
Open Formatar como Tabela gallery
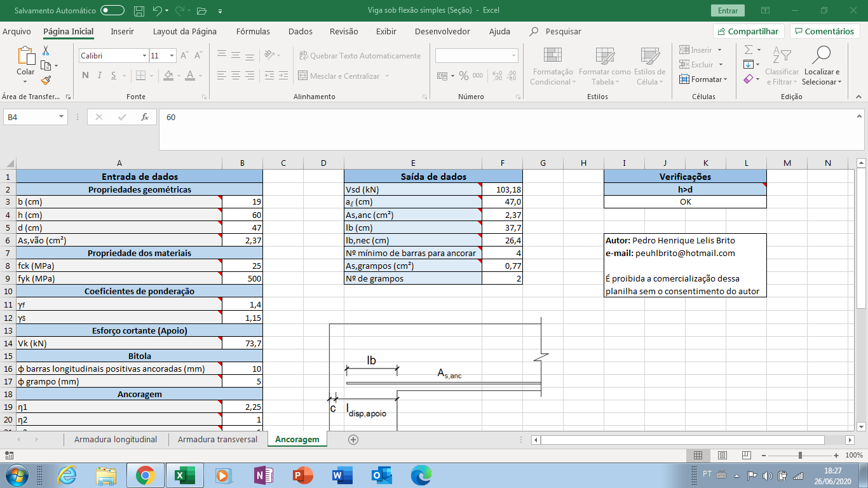pyautogui.click(x=604, y=65)
